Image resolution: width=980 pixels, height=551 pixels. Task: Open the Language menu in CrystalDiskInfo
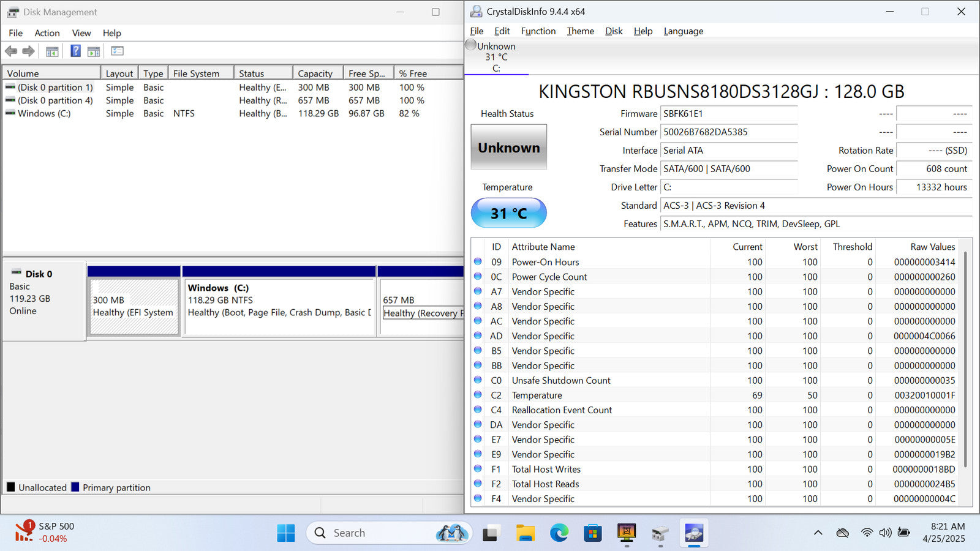click(x=683, y=31)
